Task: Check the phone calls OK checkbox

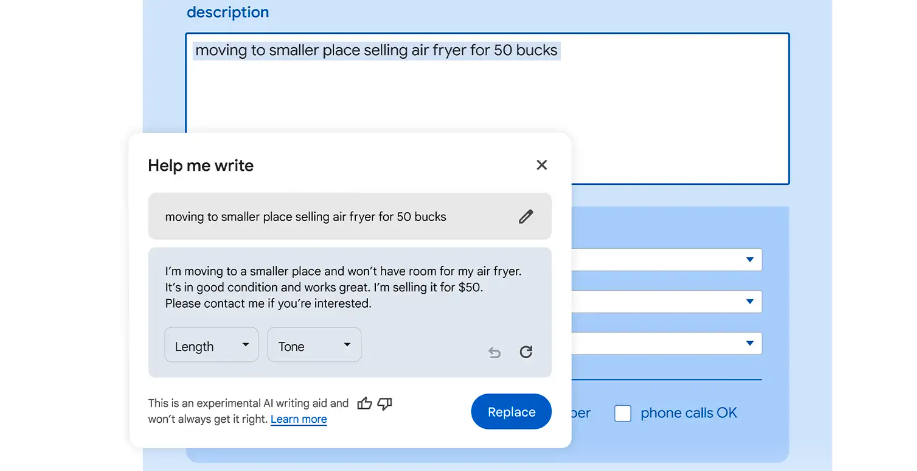Action: [623, 413]
